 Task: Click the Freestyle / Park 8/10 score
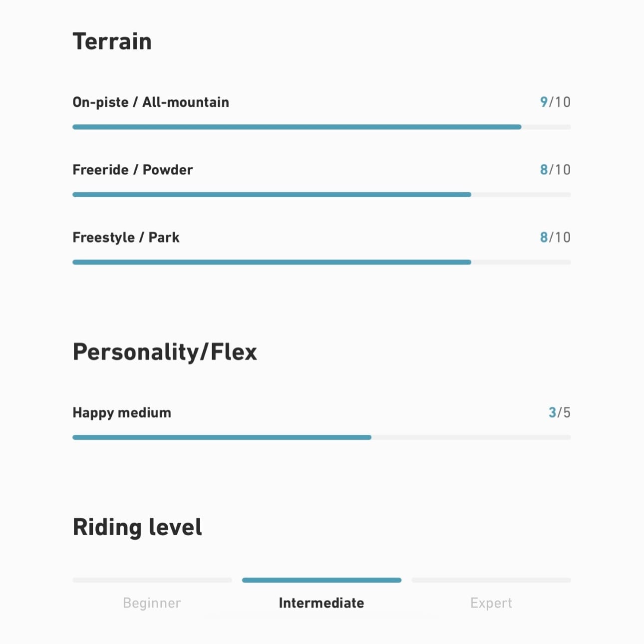(555, 237)
